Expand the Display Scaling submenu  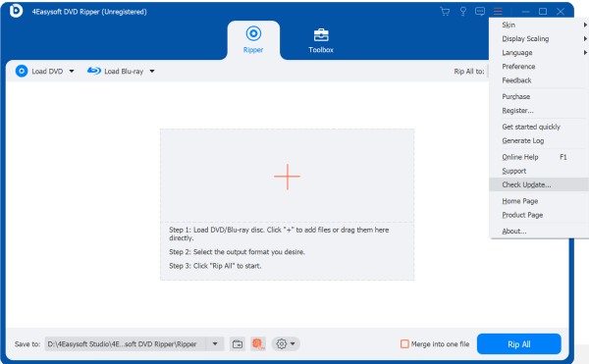[x=539, y=38]
